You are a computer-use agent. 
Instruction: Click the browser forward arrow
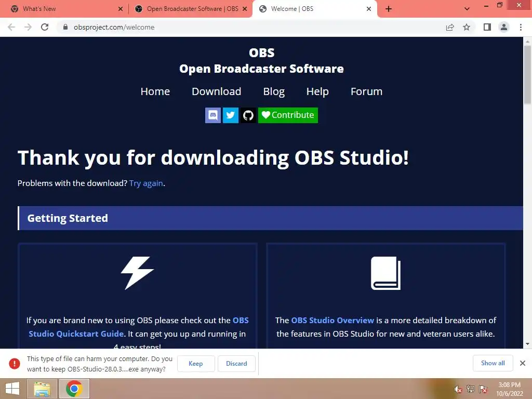click(x=28, y=27)
